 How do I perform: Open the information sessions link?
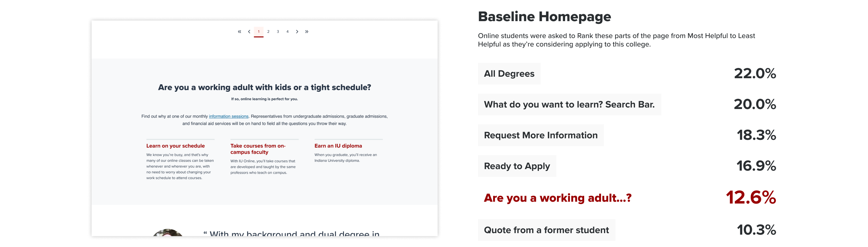228,117
